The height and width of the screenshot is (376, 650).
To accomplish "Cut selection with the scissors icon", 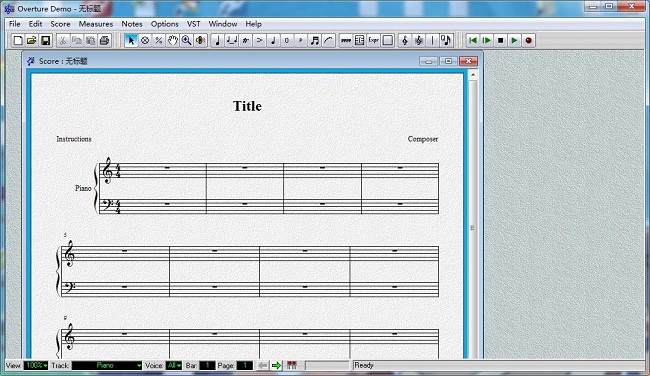I will [63, 41].
